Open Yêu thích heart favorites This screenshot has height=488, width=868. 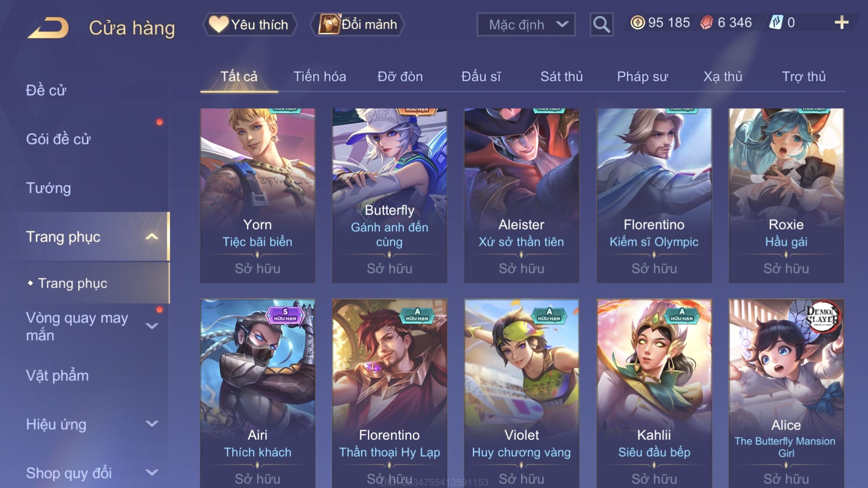tap(250, 24)
